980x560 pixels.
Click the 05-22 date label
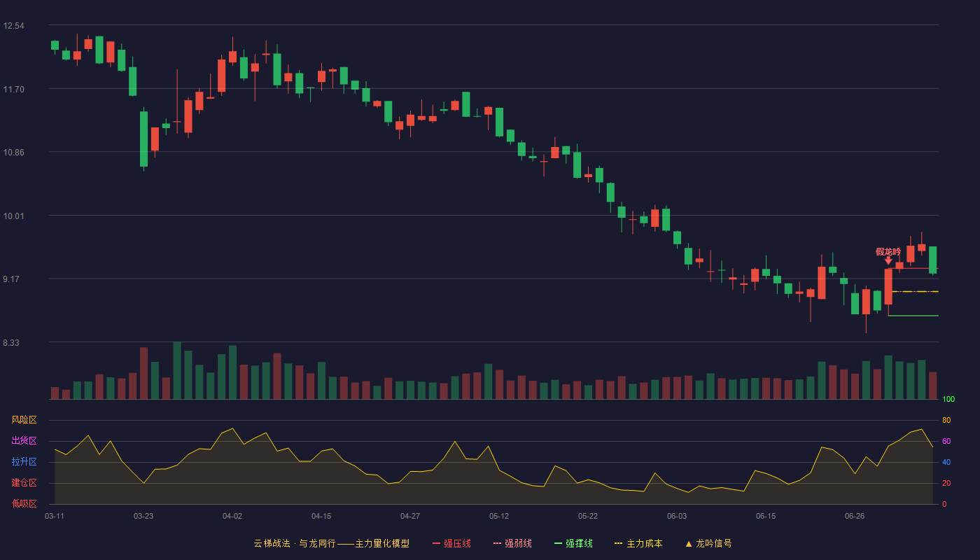588,516
